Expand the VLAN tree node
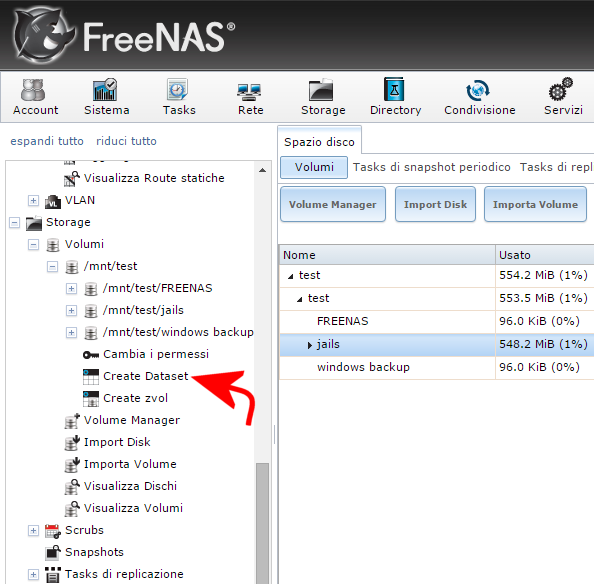The height and width of the screenshot is (584, 594). [x=33, y=201]
